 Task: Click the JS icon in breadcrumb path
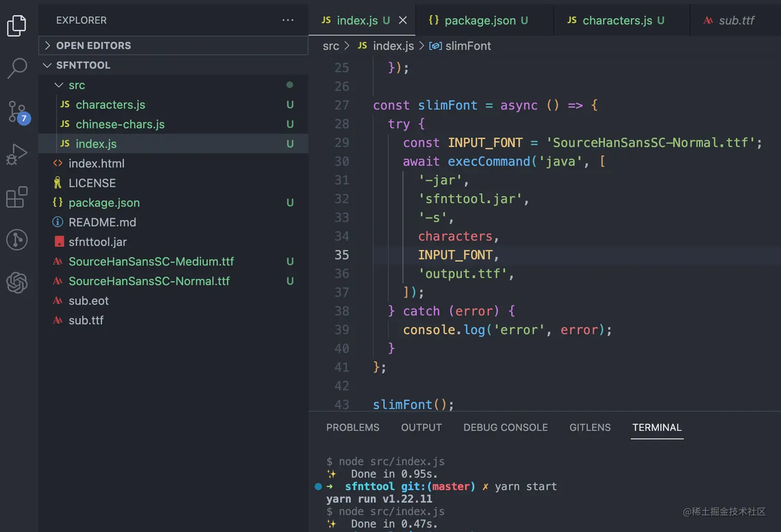pyautogui.click(x=363, y=46)
